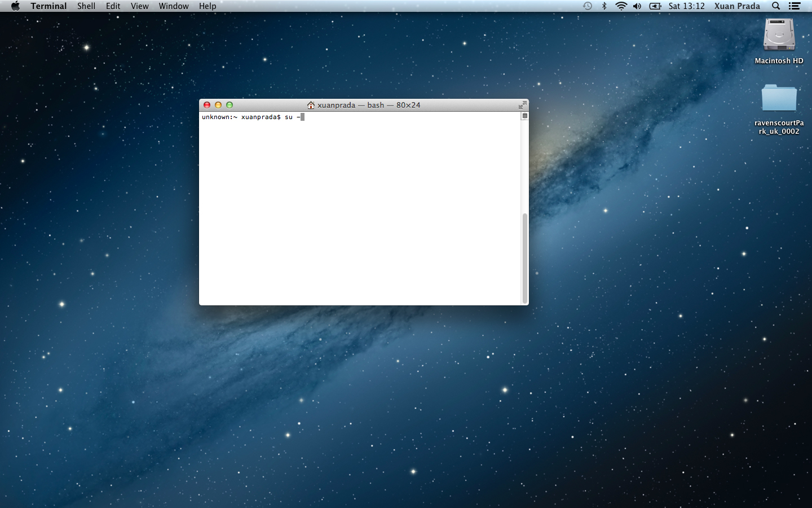Viewport: 812px width, 508px height.
Task: Select the ravenscourtPark_uk_0002 folder
Action: (x=779, y=98)
